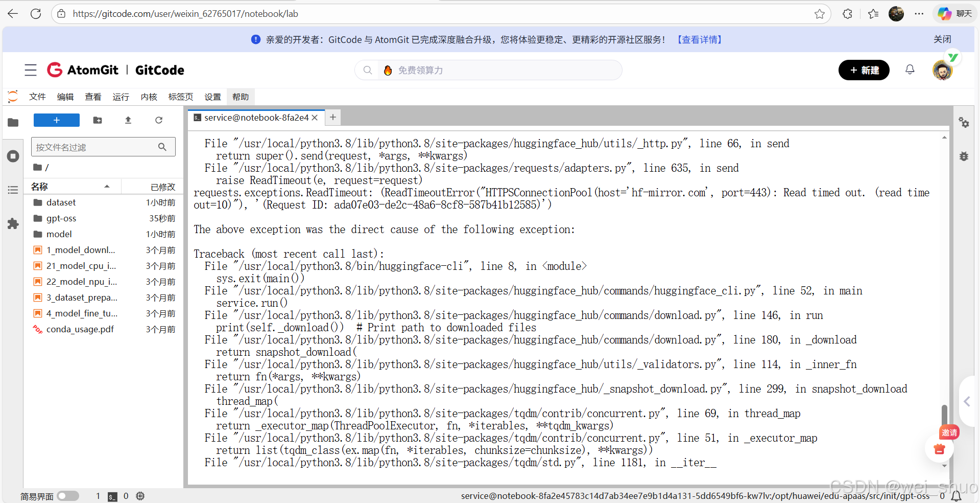The image size is (980, 503).
Task: Click the terminal count icon in status bar
Action: (112, 496)
